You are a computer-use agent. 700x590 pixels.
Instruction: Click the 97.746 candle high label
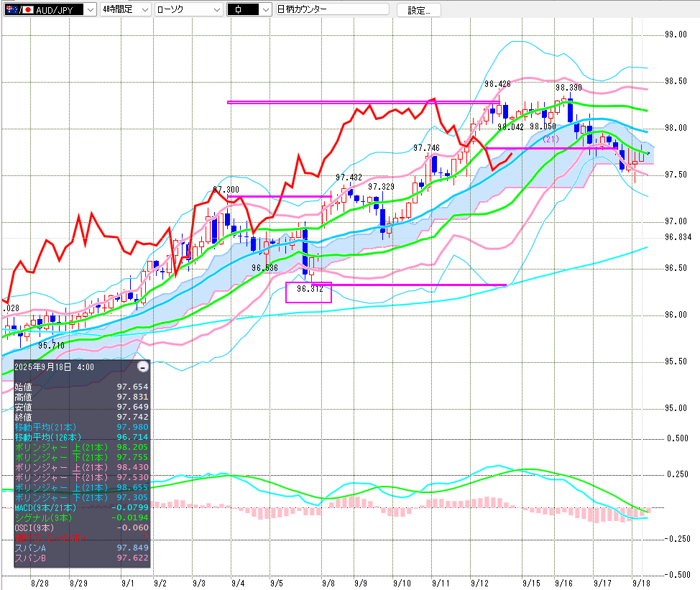(426, 148)
